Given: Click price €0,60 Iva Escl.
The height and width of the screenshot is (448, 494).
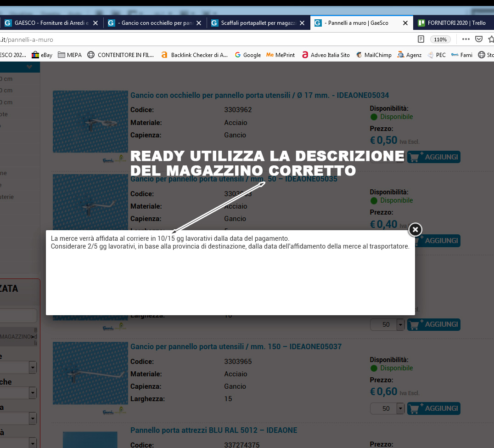Looking at the screenshot, I should [x=394, y=391].
